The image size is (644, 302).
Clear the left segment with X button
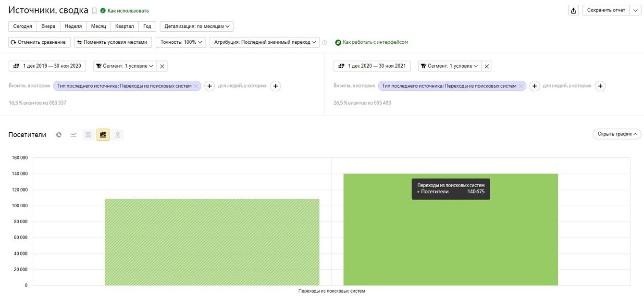tap(162, 66)
